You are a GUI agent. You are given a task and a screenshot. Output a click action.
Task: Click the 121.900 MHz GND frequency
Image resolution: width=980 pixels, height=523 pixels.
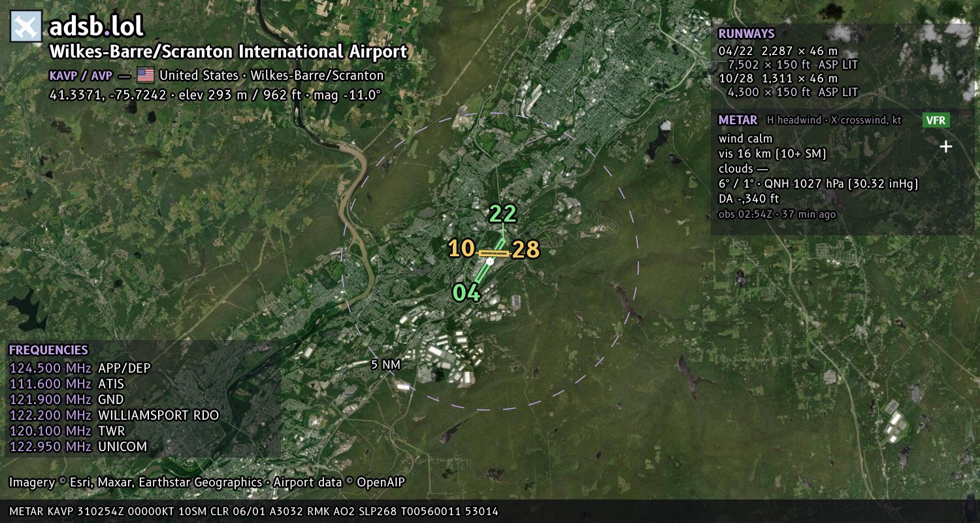pyautogui.click(x=66, y=399)
